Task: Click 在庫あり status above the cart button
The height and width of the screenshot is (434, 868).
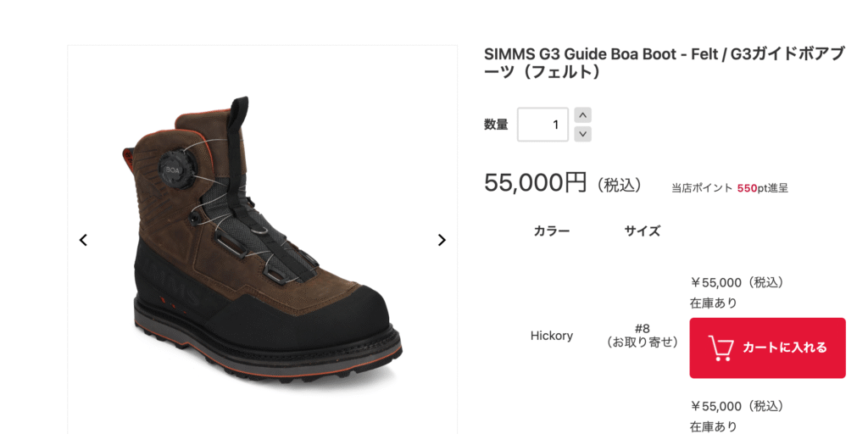Action: tap(713, 303)
